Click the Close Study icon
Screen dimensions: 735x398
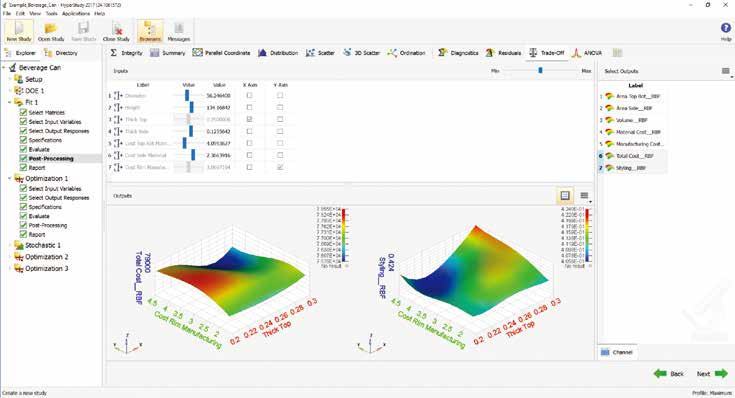[116, 29]
